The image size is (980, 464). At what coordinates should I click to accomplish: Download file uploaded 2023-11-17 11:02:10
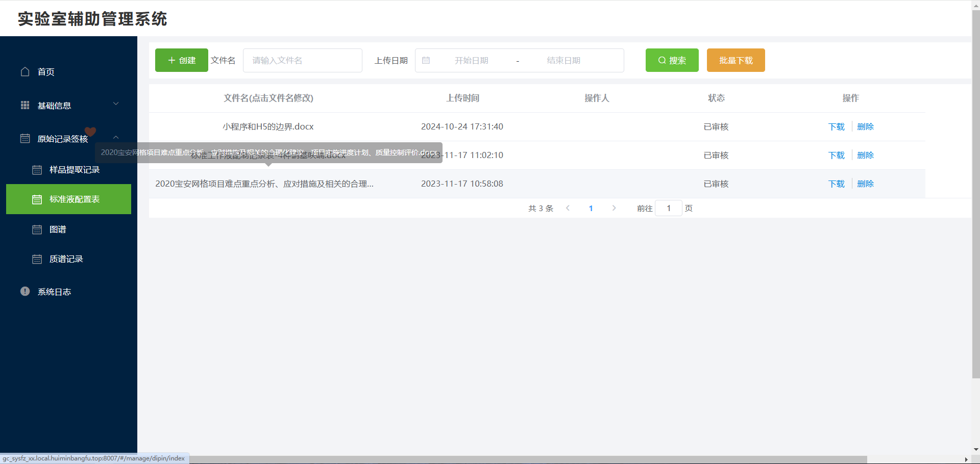click(836, 155)
